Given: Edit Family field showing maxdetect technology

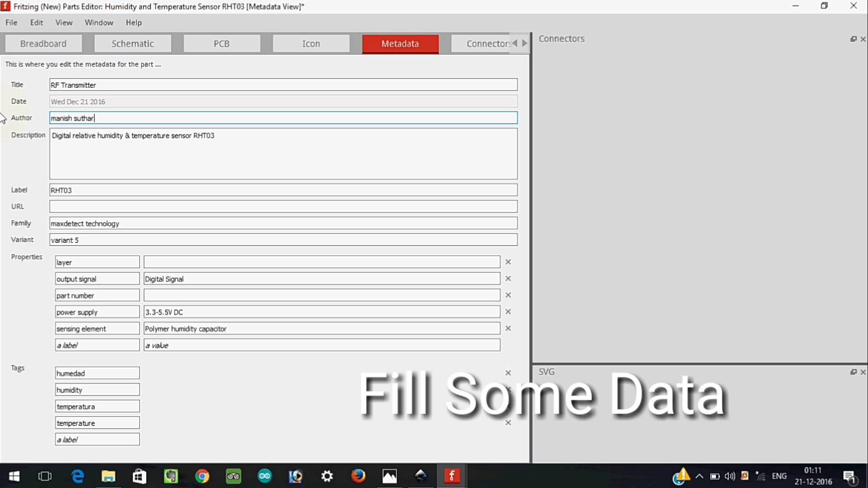Looking at the screenshot, I should 283,224.
